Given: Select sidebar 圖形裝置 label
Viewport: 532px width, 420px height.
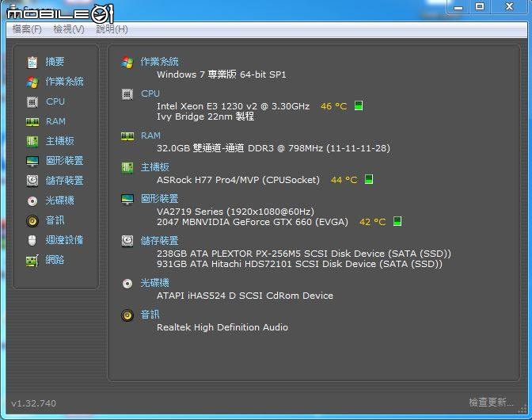Looking at the screenshot, I should pyautogui.click(x=64, y=161).
